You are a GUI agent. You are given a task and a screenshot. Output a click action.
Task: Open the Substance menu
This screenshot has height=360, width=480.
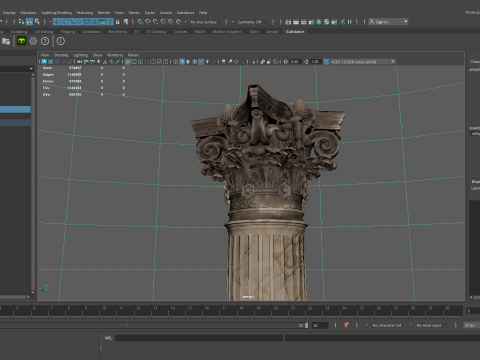(x=185, y=13)
